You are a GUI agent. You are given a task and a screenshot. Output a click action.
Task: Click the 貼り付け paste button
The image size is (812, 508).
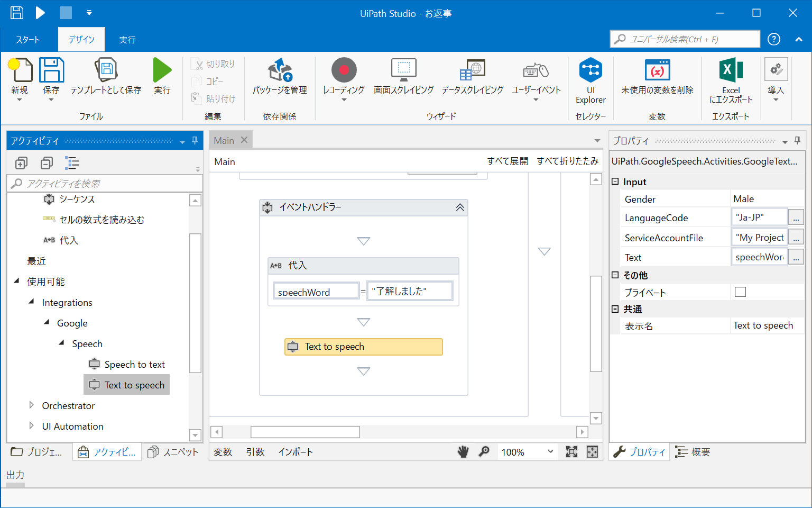click(x=213, y=99)
